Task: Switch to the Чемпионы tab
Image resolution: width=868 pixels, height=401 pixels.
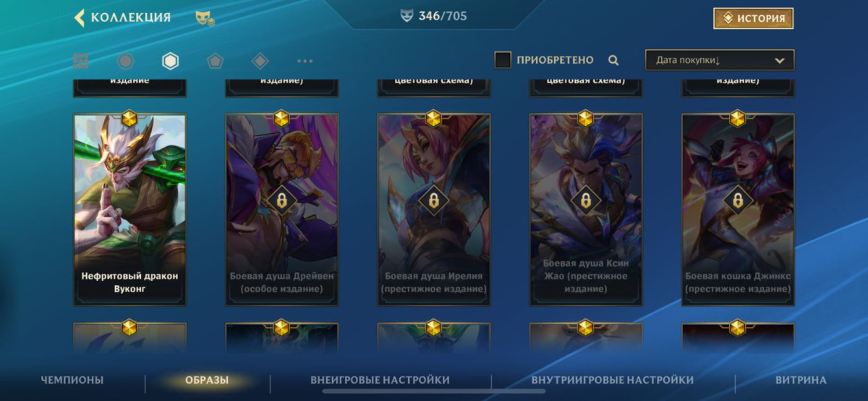Action: pyautogui.click(x=72, y=380)
